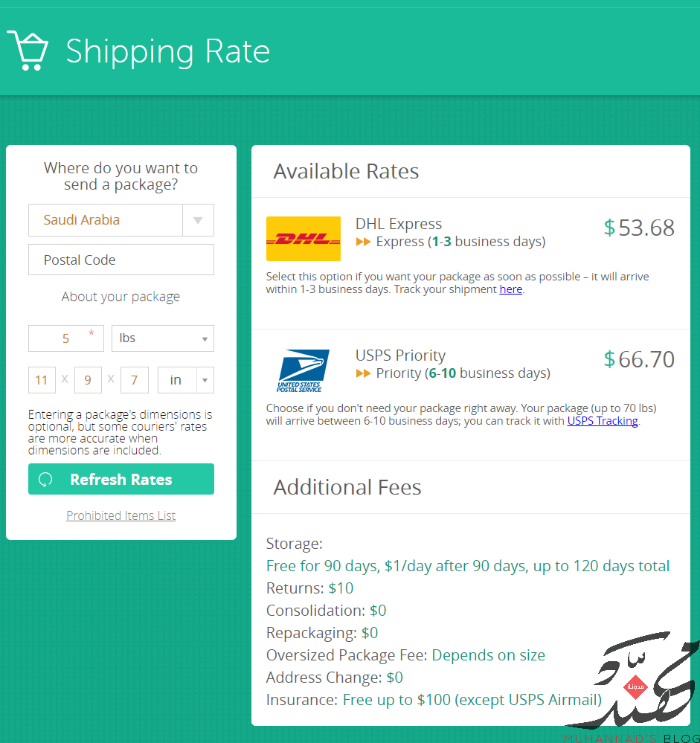
Task: Open the DHL shipment tracking 'here' link
Action: pyautogui.click(x=511, y=289)
